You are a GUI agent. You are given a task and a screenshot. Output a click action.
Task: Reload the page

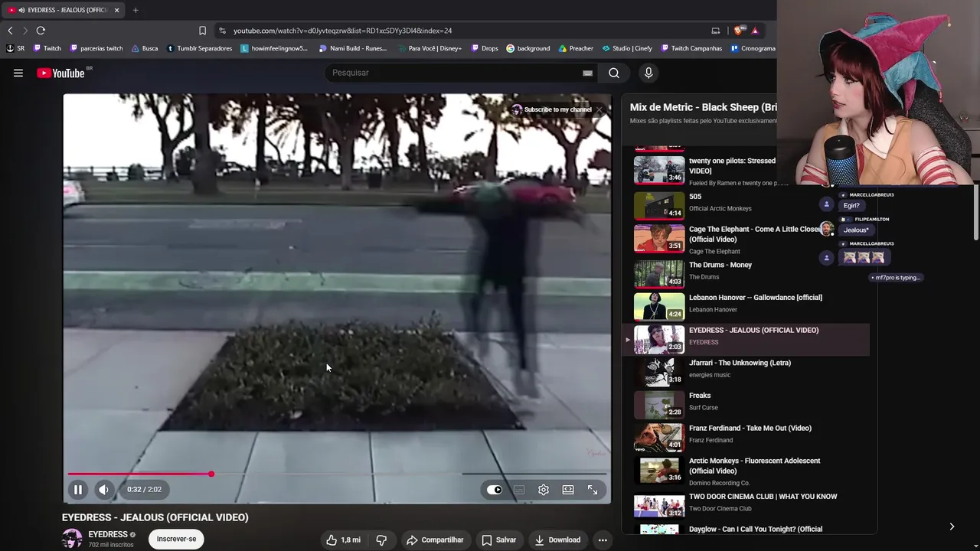pyautogui.click(x=41, y=31)
